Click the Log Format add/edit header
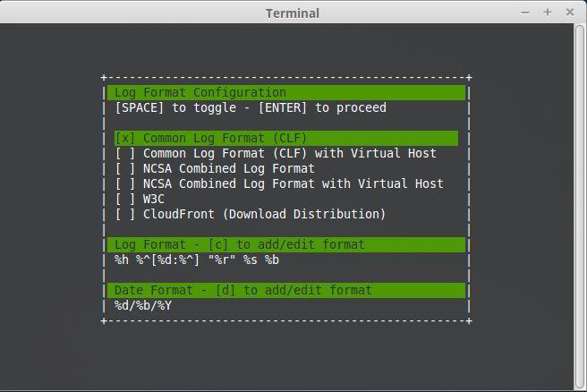The width and height of the screenshot is (587, 392). [239, 245]
